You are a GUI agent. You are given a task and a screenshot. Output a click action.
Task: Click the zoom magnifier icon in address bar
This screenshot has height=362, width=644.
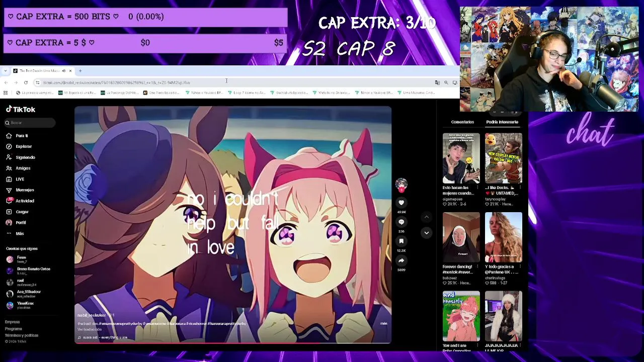click(446, 82)
